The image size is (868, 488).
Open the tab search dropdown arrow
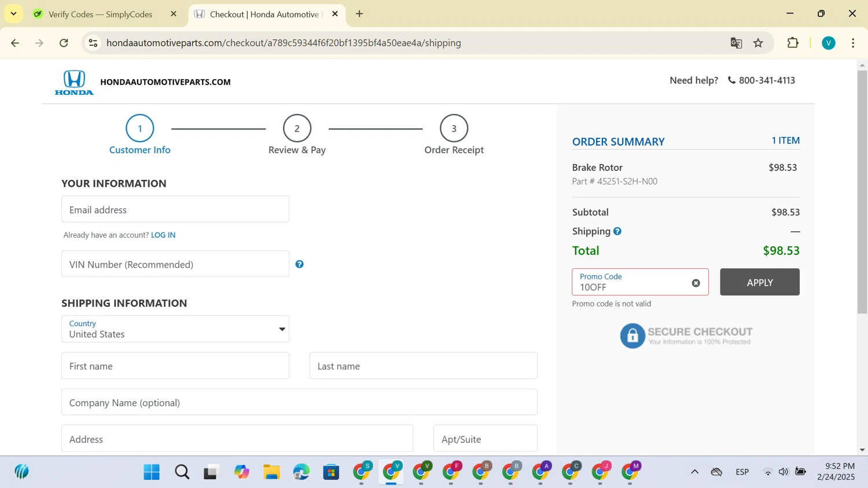coord(13,14)
